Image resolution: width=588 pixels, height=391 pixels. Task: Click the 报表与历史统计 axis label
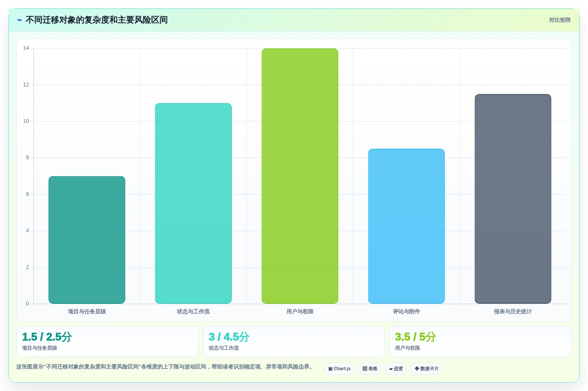(513, 312)
